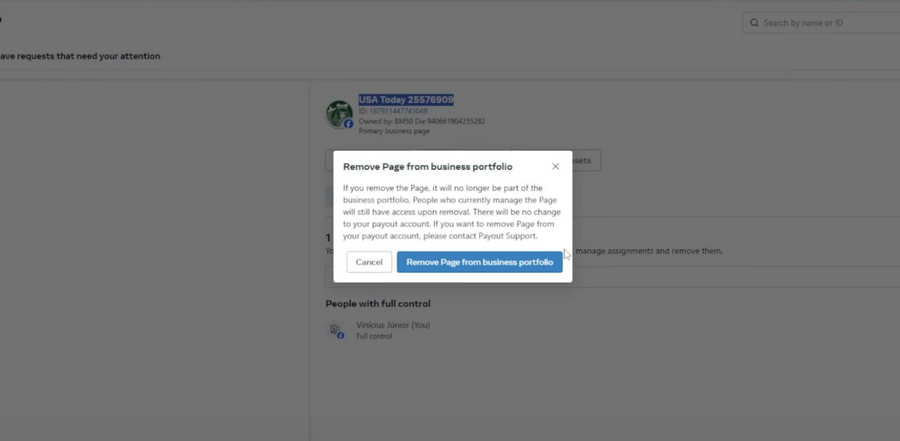Click the Owned by BM50 Die text

point(422,121)
